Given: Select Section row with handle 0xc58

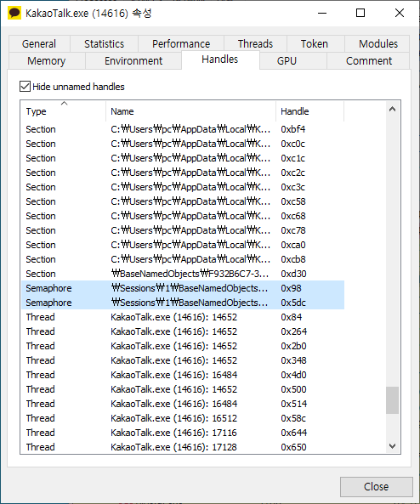Looking at the screenshot, I should point(183,201).
